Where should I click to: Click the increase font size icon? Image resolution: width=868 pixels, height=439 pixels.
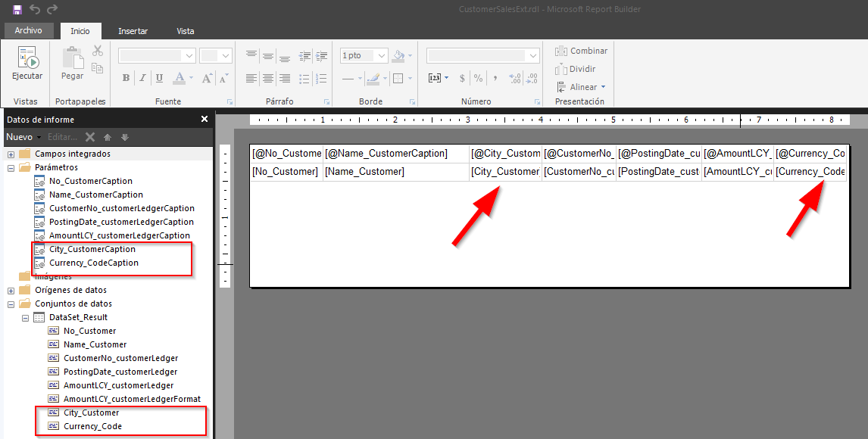[x=207, y=78]
